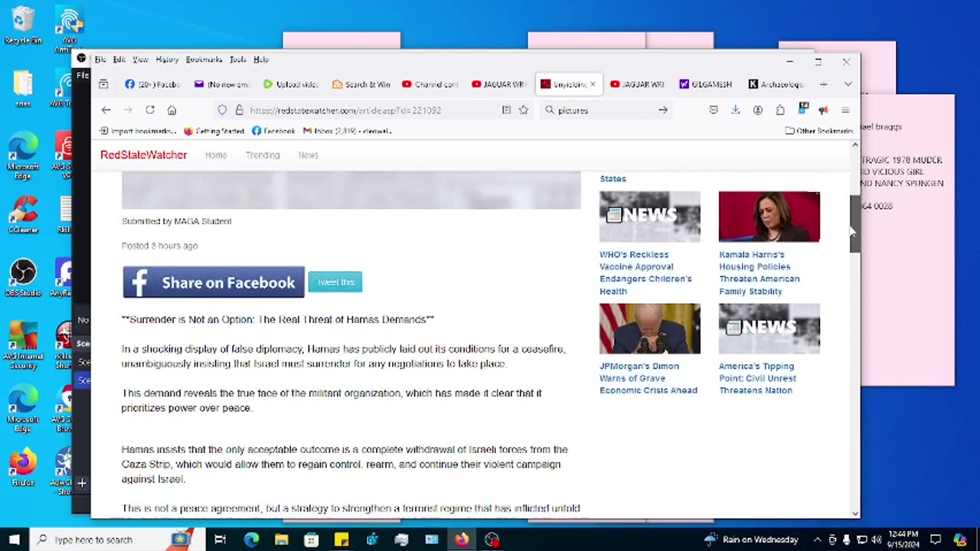Open Microsoft Store from the taskbar
This screenshot has width=980, height=551.
coord(311,540)
